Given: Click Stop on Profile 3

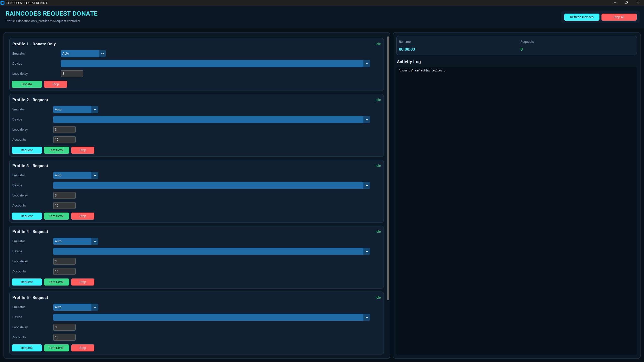Looking at the screenshot, I should pyautogui.click(x=83, y=216).
